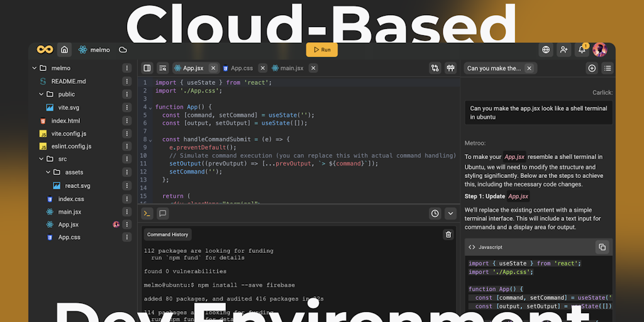Copy the Javascript code snippet
Viewport: 644px width, 322px height.
click(602, 247)
